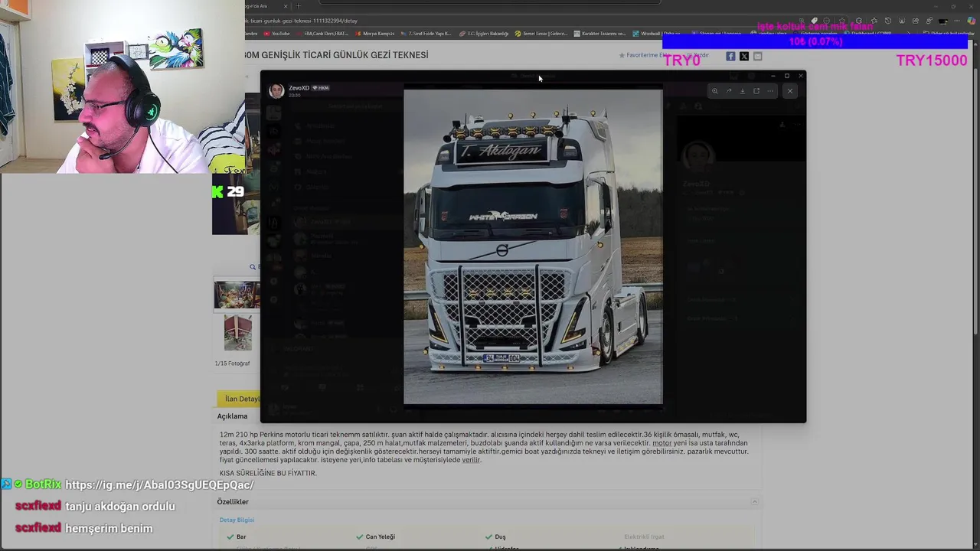Open the T.C. İçişleri Bakanlığı bookmark
The image size is (980, 551).
484,34
